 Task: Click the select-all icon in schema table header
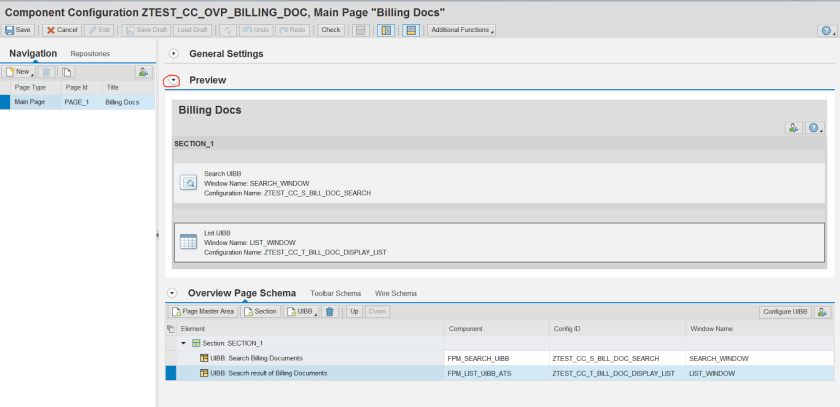pyautogui.click(x=170, y=328)
